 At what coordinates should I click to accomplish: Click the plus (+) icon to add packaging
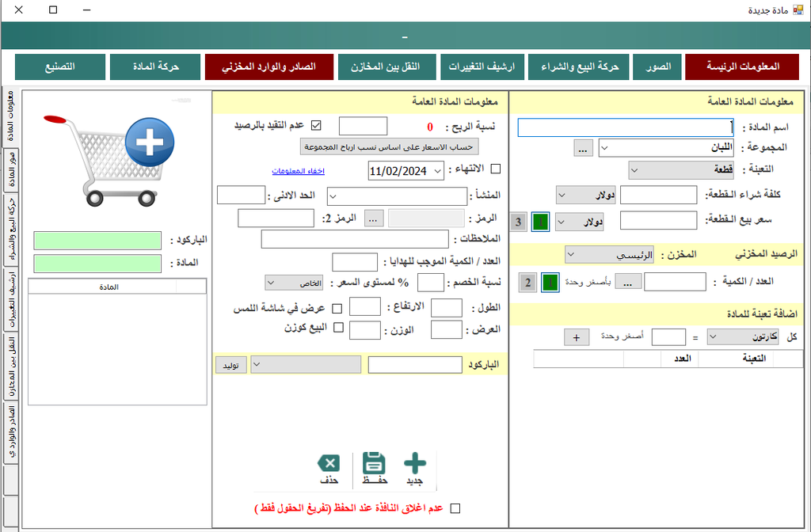576,336
